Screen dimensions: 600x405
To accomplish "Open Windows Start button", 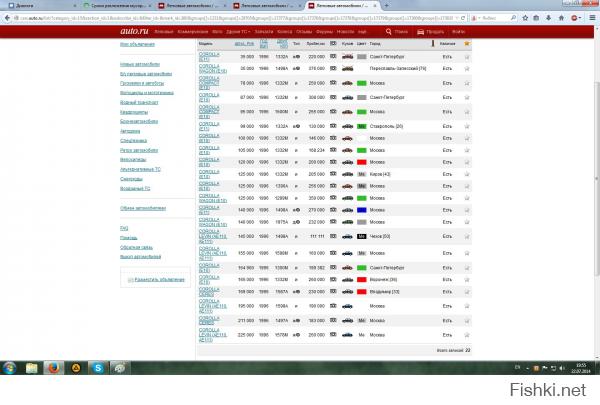I will click(9, 368).
